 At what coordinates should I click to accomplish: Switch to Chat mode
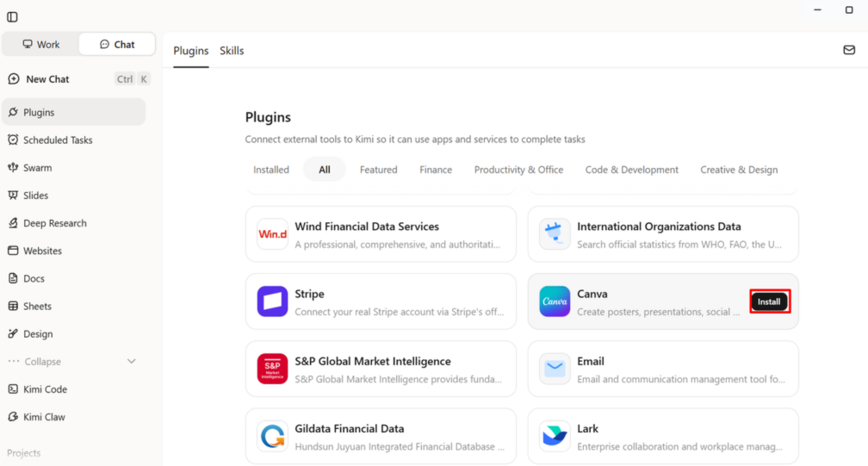(117, 44)
